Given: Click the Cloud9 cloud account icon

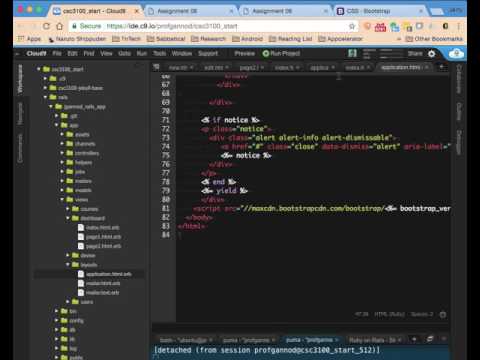Looking at the screenshot, I should pos(456,53).
